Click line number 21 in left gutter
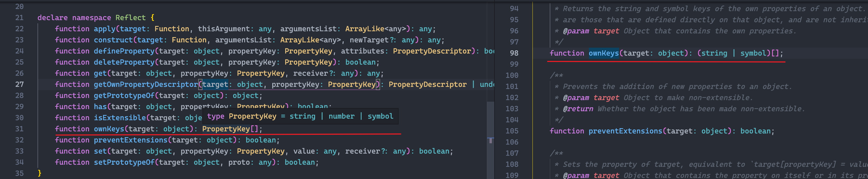The height and width of the screenshot is (179, 868). [20, 17]
